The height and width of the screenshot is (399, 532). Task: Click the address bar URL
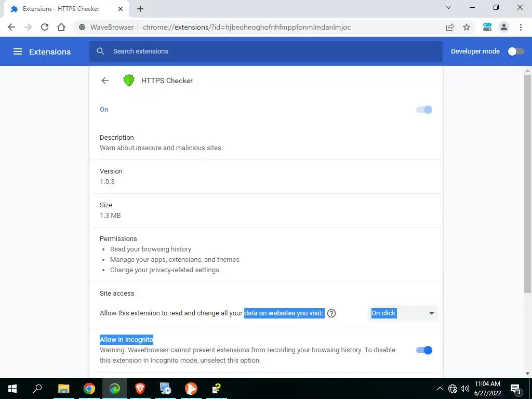[x=247, y=27]
